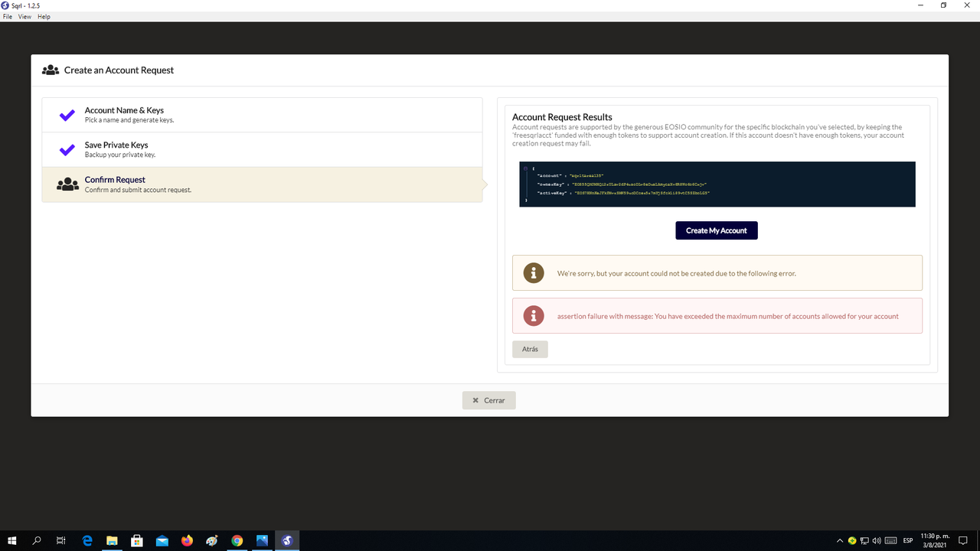Open touch keyboard from system tray
980x551 pixels.
(x=890, y=541)
